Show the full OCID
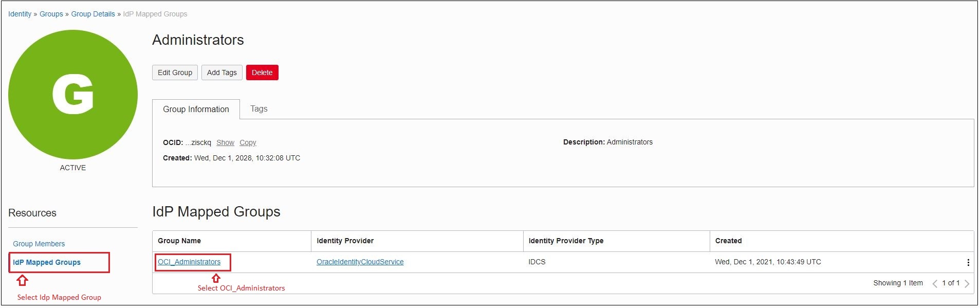Image resolution: width=980 pixels, height=308 pixels. pyautogui.click(x=225, y=142)
